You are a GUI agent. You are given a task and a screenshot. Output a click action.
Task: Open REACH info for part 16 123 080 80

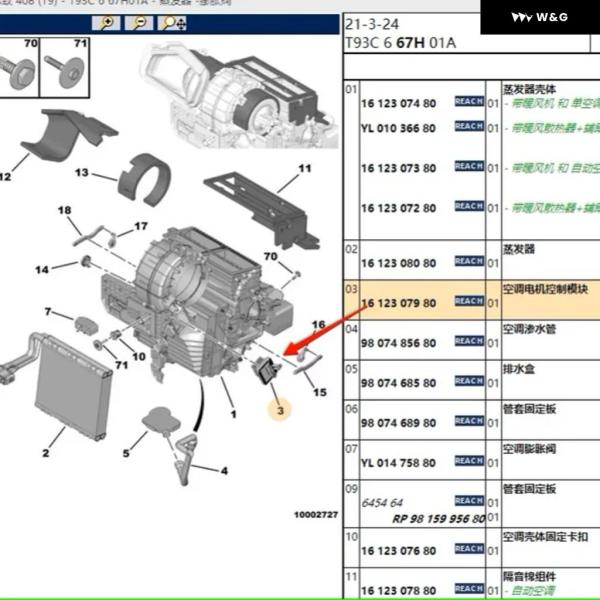tap(469, 262)
